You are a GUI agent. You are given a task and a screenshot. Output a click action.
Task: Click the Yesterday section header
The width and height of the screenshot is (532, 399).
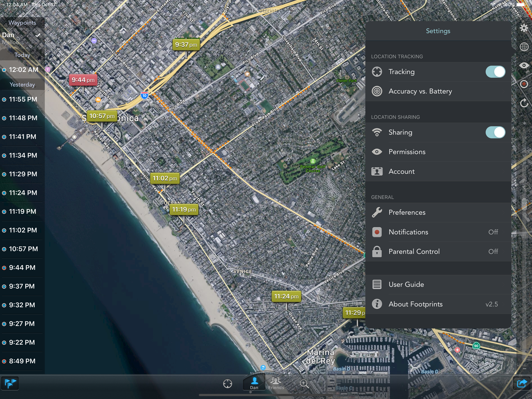22,85
